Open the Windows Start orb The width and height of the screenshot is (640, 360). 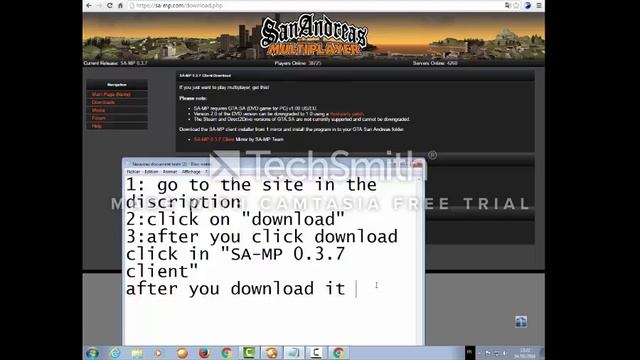tap(93, 353)
